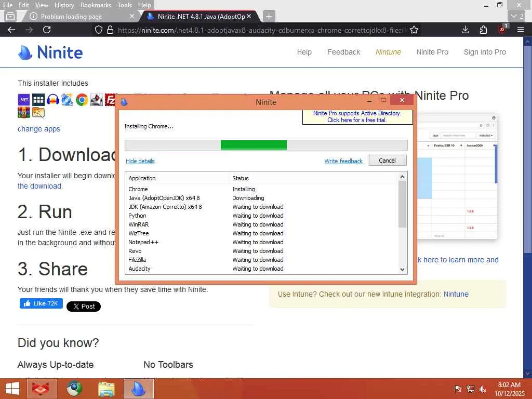Open the Firefox downloads panel
Viewport: 532px width, 399px height.
point(465,30)
